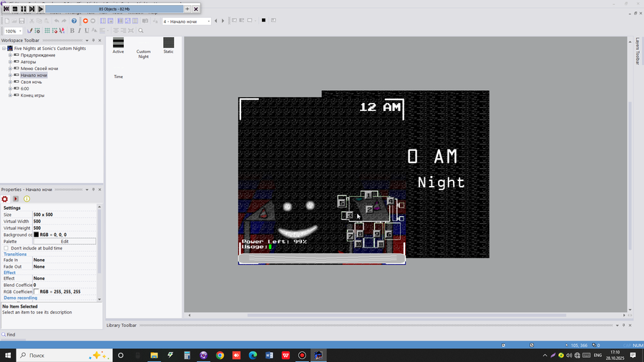Image resolution: width=644 pixels, height=362 pixels.
Task: Open the frame selector combo box
Action: [187, 21]
